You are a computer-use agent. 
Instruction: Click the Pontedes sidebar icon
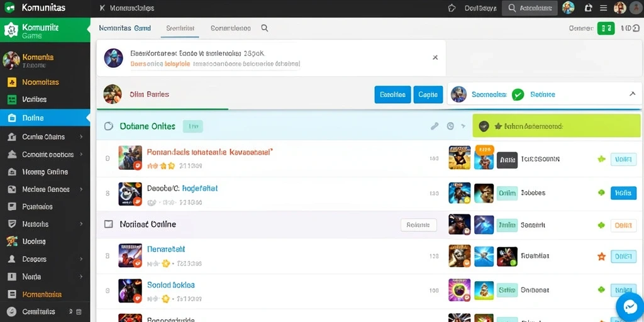point(12,206)
